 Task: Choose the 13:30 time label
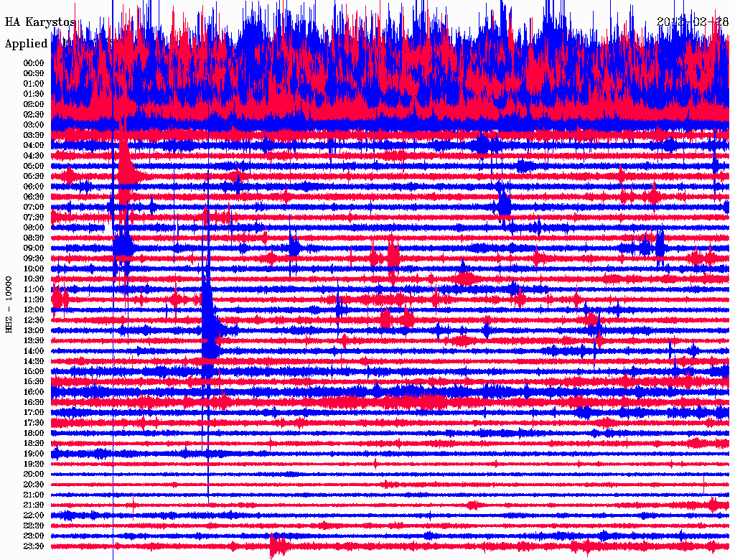click(34, 341)
